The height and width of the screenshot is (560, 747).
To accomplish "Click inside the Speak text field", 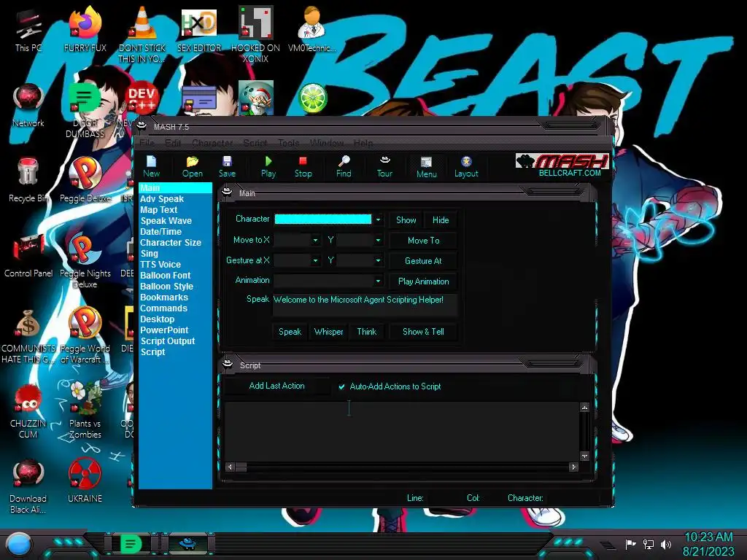I will 365,305.
